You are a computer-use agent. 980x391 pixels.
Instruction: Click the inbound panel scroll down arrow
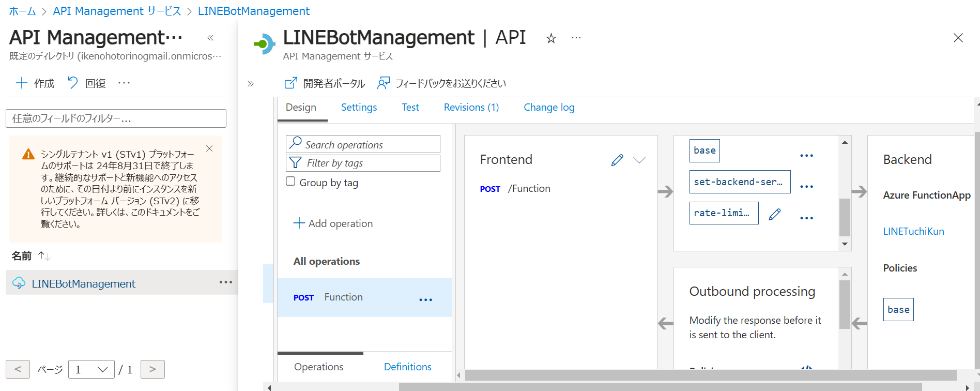point(845,244)
